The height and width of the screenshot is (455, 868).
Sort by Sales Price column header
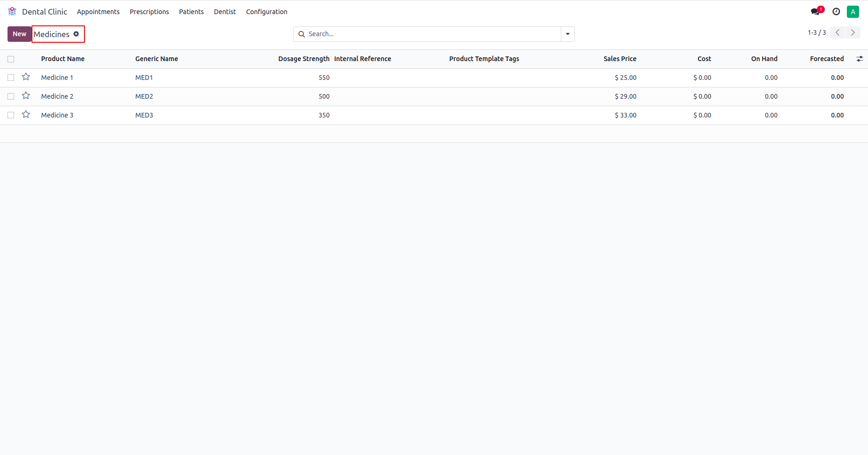click(x=620, y=59)
